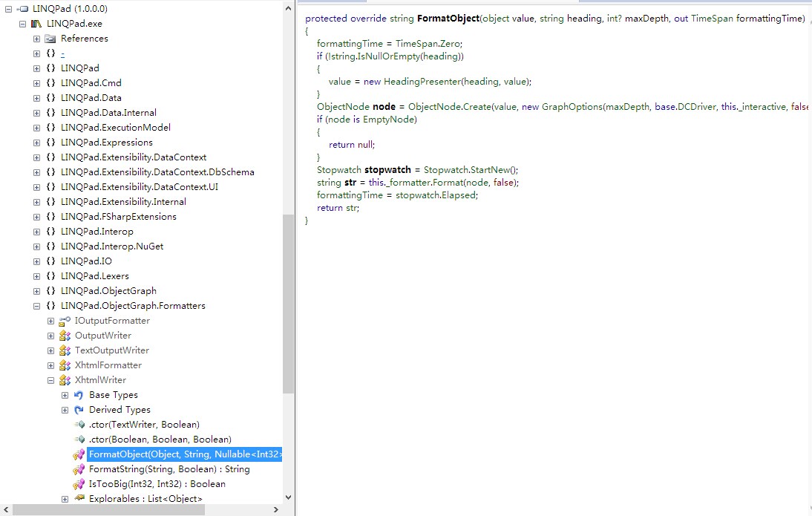Click the Explorables property icon

(79, 498)
